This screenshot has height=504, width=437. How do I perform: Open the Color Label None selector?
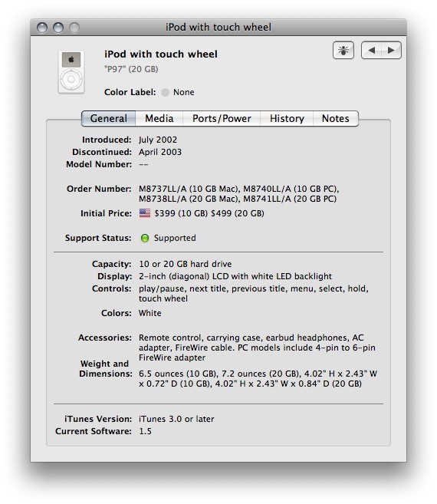(178, 92)
